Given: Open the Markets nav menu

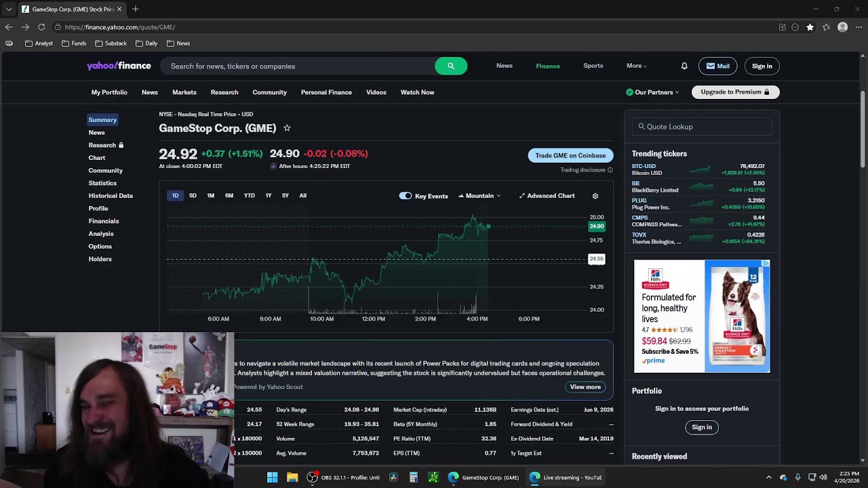Looking at the screenshot, I should (184, 92).
